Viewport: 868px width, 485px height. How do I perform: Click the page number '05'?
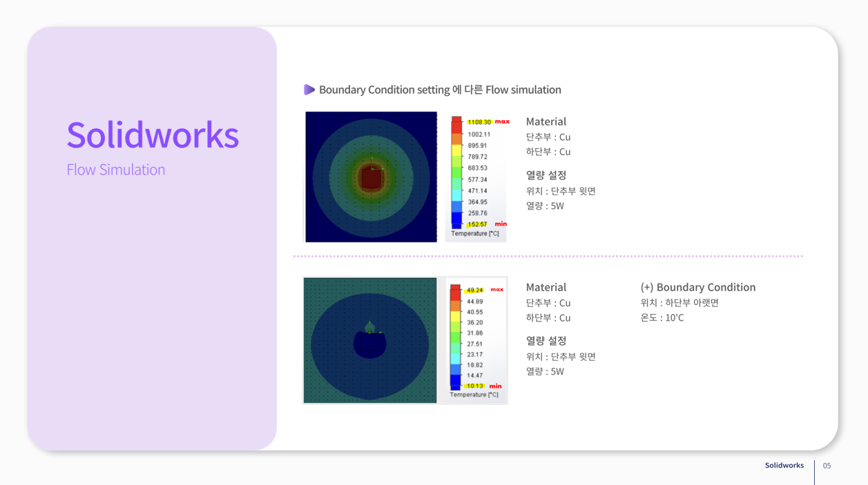coord(827,466)
